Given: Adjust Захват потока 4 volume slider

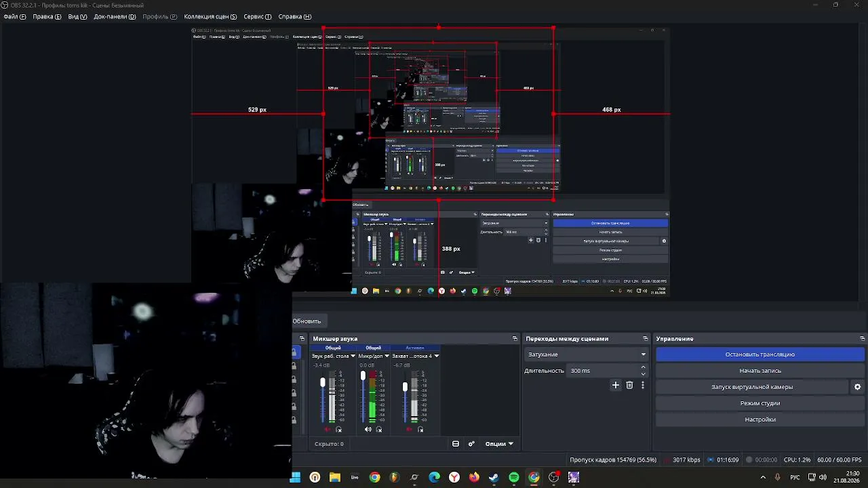Looking at the screenshot, I should (405, 386).
